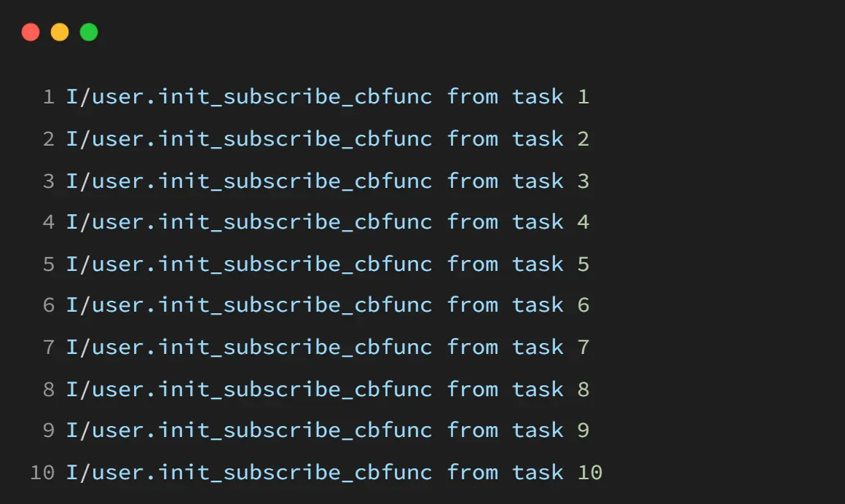Screen dimensions: 845x504
Task: Click the log text on line 2
Action: coord(328,139)
